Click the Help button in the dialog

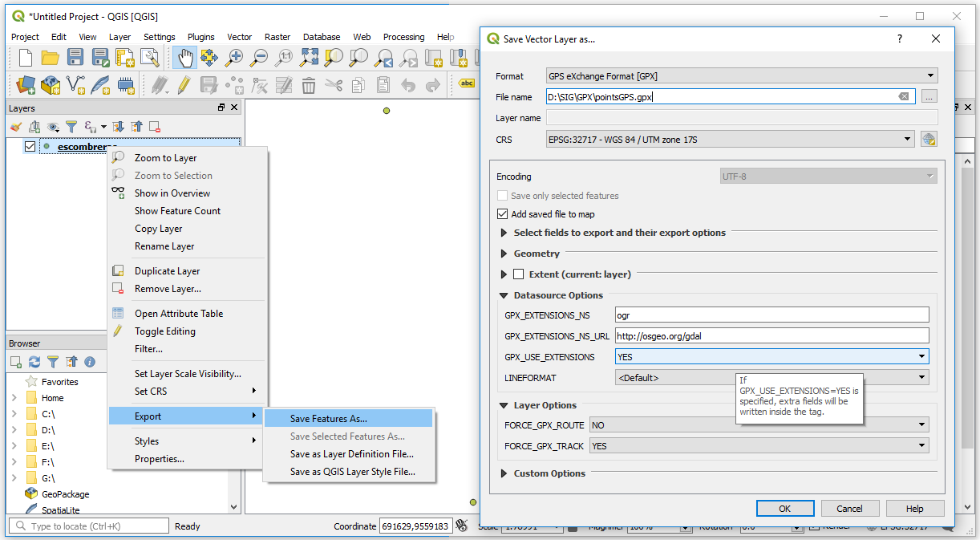[x=914, y=508]
